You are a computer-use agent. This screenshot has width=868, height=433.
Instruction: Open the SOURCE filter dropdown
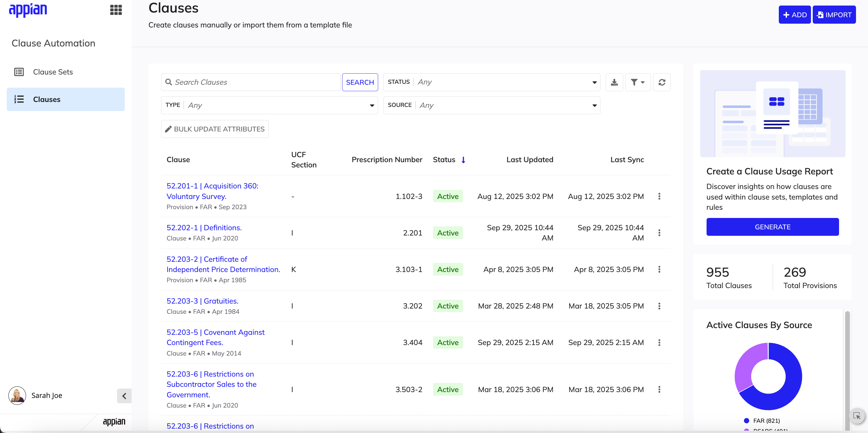click(492, 105)
